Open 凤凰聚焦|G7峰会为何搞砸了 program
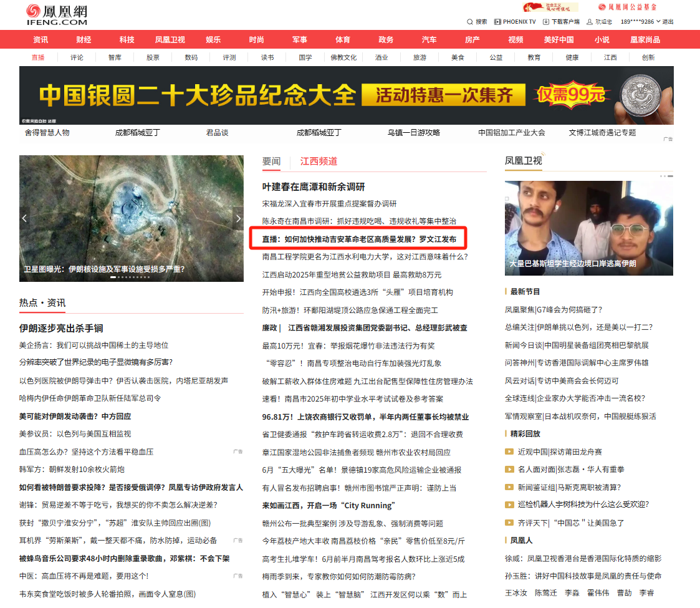 click(554, 309)
